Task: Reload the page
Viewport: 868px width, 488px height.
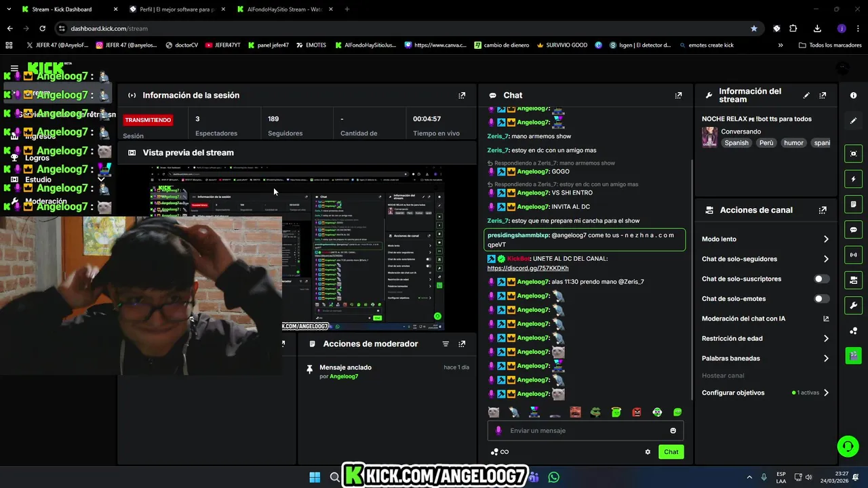Action: [42, 28]
